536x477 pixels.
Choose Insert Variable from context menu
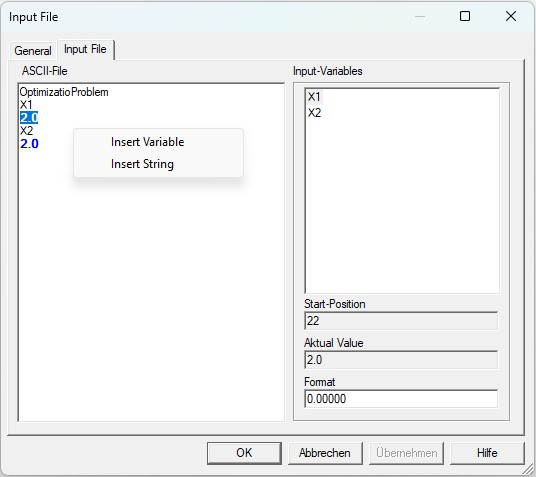click(x=147, y=142)
